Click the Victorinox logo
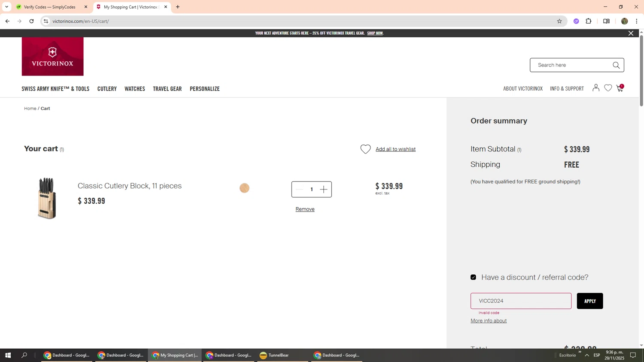The width and height of the screenshot is (644, 362). point(52,57)
